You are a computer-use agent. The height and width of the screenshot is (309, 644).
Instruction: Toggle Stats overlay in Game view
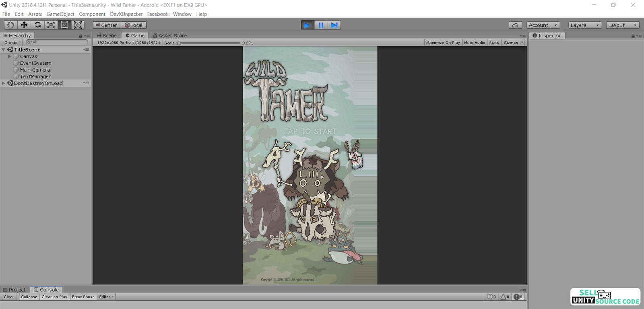494,43
